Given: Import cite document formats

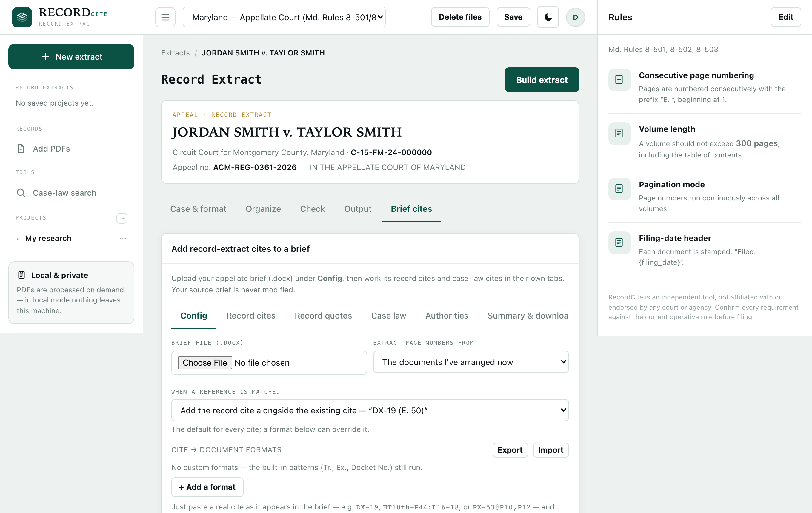Looking at the screenshot, I should click(551, 450).
